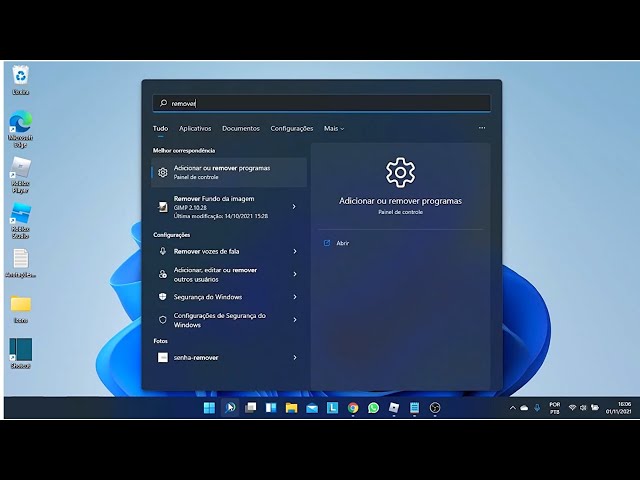Click the microphone icon in system tray
This screenshot has height=480, width=640.
(x=537, y=408)
